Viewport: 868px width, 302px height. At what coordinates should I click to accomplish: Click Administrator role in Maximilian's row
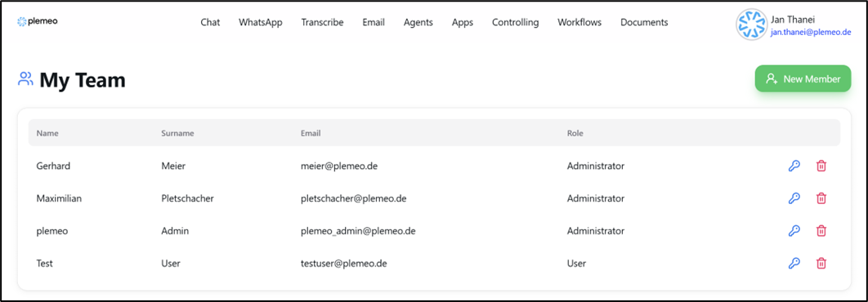[596, 198]
